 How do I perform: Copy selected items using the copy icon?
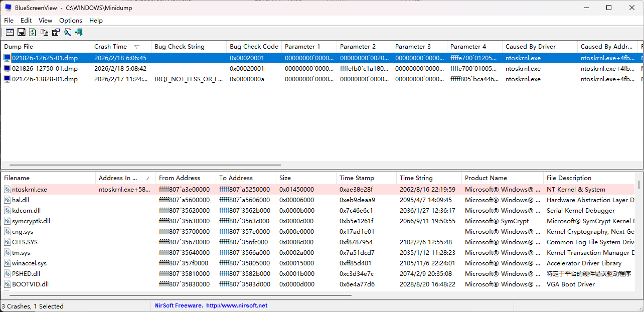point(44,32)
